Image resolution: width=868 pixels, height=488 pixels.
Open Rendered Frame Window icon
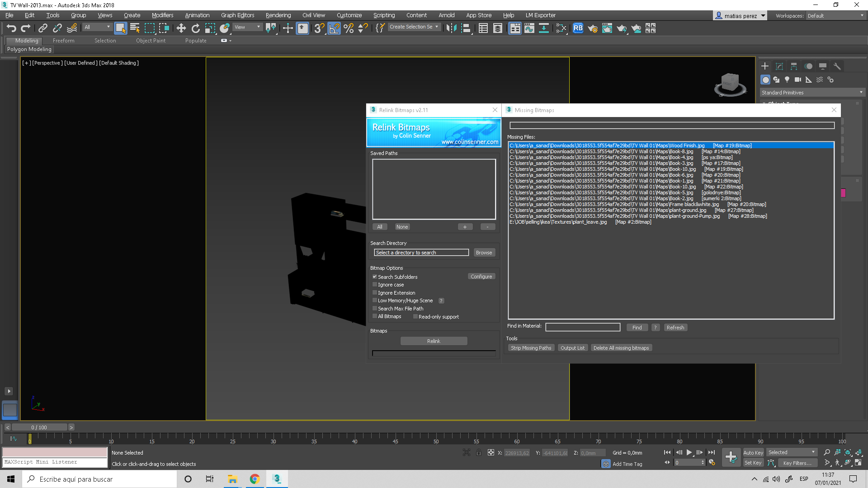pos(607,28)
